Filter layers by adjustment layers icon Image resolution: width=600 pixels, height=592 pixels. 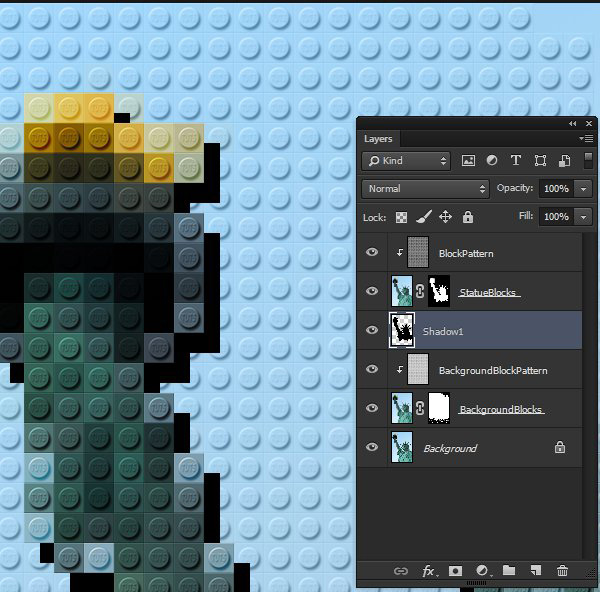pyautogui.click(x=492, y=160)
